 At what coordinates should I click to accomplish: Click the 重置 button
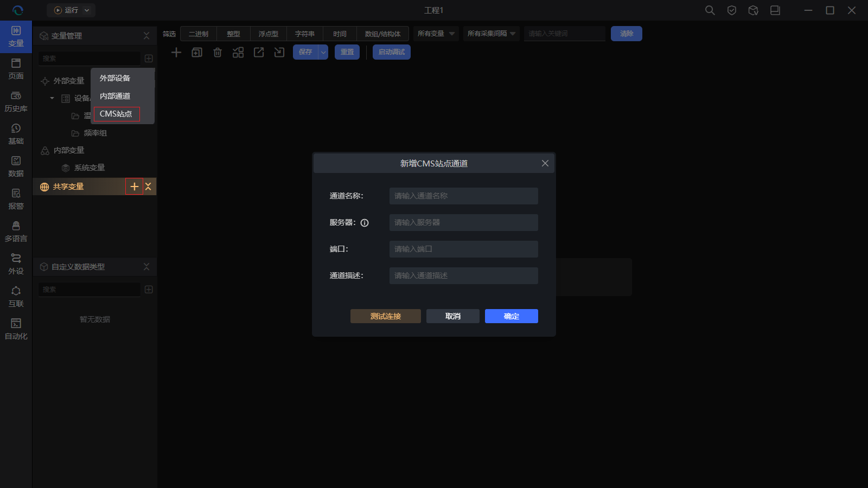[x=347, y=52]
